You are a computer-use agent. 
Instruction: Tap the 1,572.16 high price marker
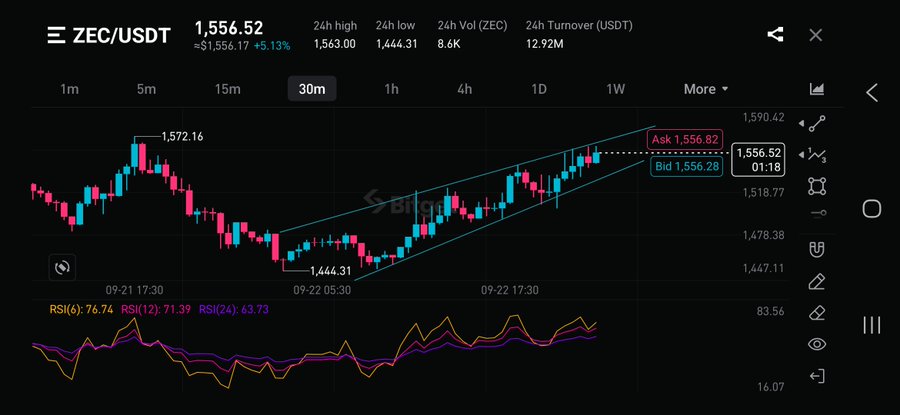[182, 137]
